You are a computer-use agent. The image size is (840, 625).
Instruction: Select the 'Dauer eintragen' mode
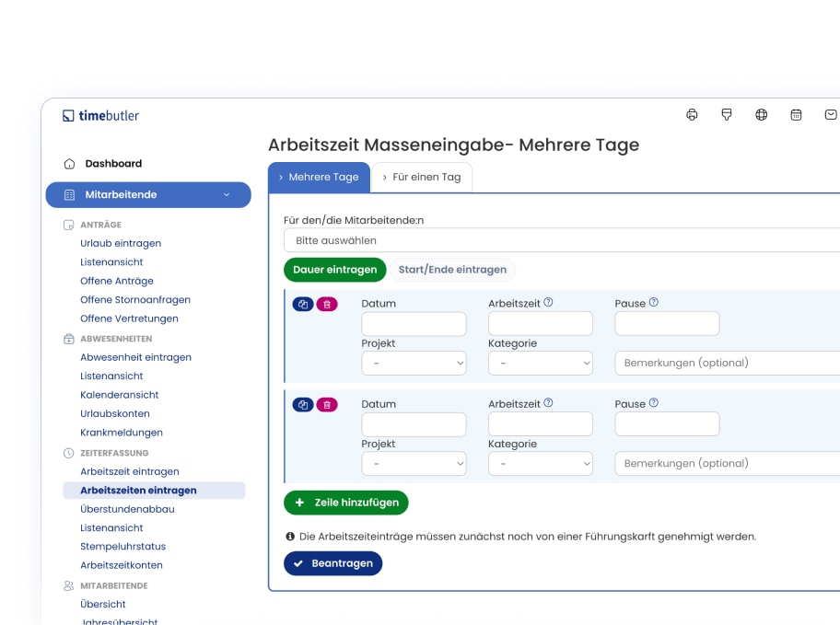coord(335,270)
